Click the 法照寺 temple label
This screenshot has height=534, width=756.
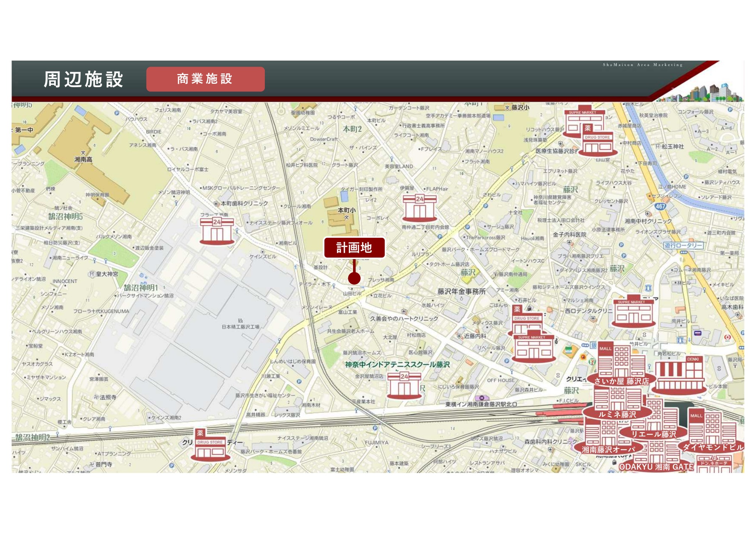click(108, 397)
